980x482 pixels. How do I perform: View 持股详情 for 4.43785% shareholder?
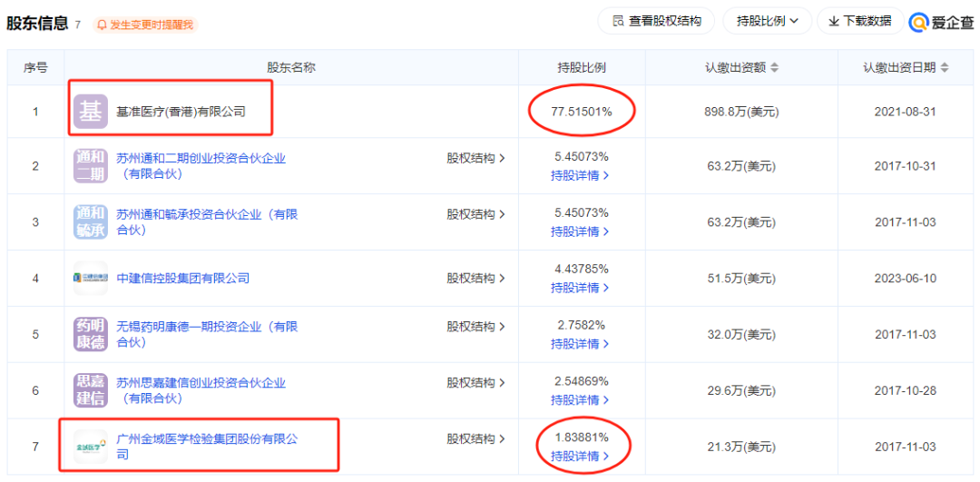pyautogui.click(x=580, y=288)
